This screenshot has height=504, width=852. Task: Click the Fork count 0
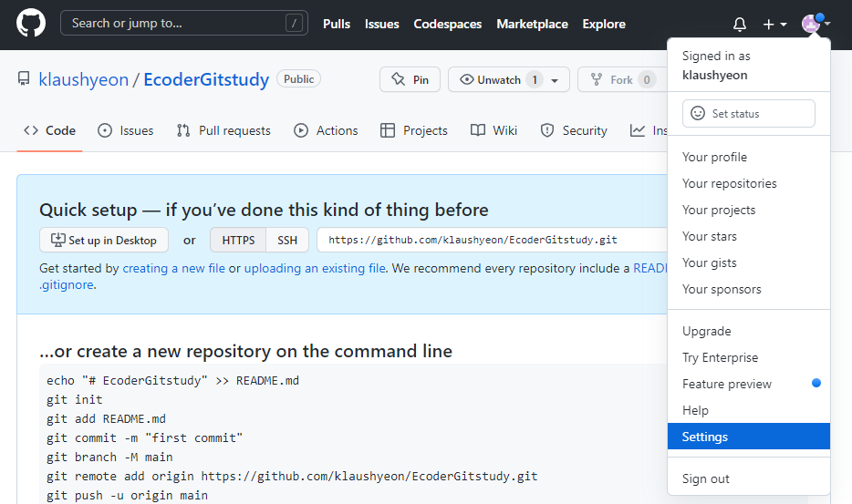pyautogui.click(x=647, y=80)
